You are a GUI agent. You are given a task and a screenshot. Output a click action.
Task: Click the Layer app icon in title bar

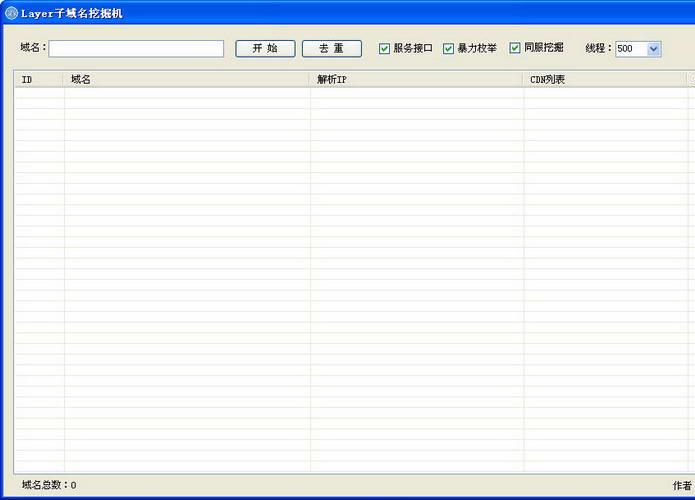12,13
